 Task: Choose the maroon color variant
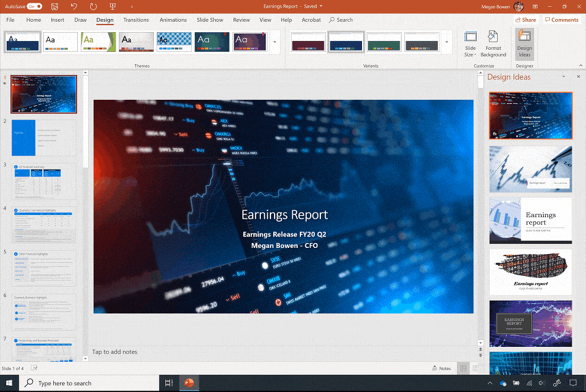(308, 42)
